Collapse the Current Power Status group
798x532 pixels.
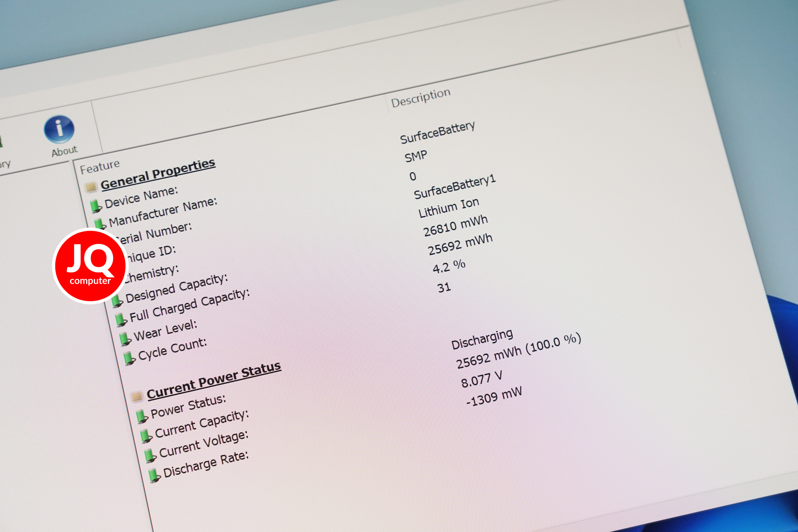[214, 380]
